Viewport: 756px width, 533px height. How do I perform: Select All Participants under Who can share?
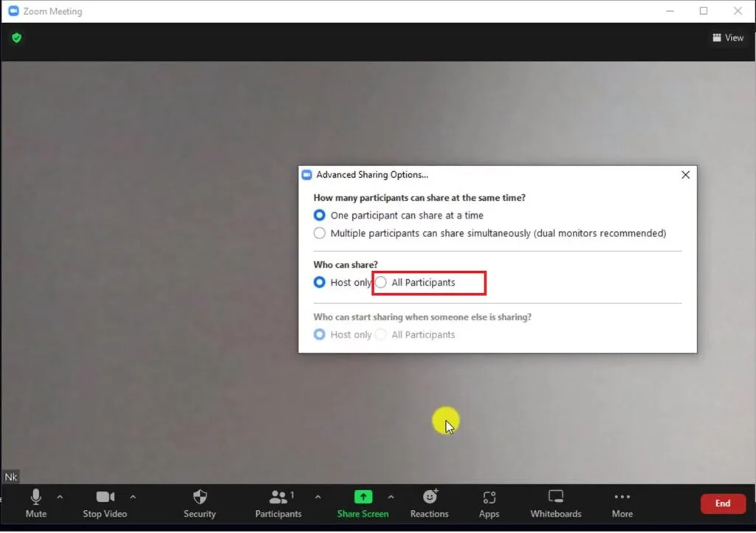coord(381,283)
